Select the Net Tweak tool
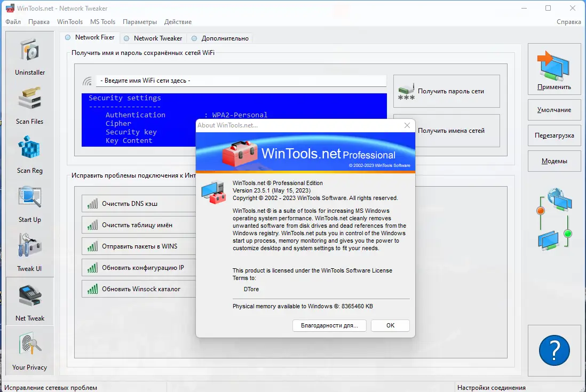Screen dimensions: 586x392 click(x=29, y=302)
